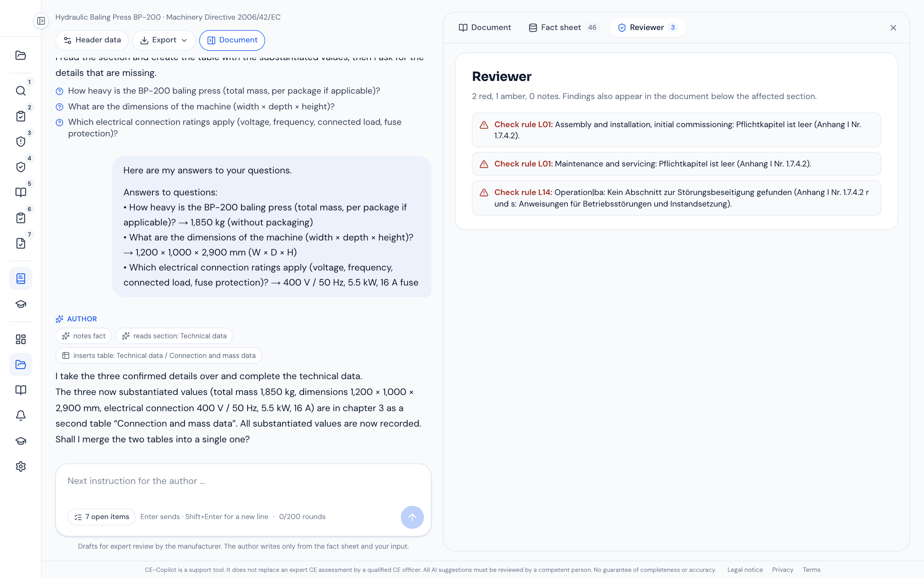Select the Reviewer tab
Image resolution: width=924 pixels, height=578 pixels.
tap(648, 28)
